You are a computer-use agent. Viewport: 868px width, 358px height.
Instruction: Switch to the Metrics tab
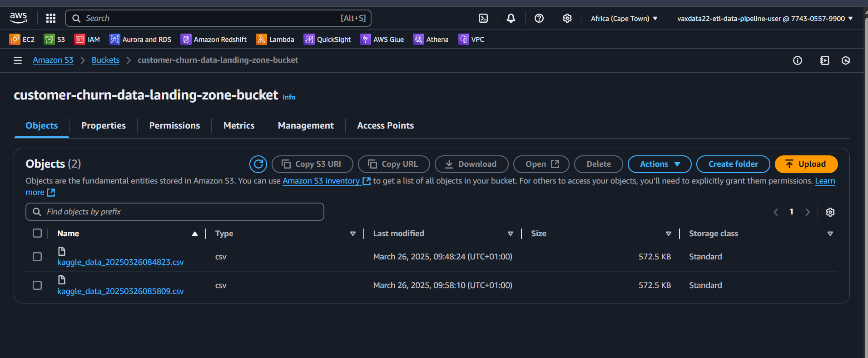click(x=239, y=125)
